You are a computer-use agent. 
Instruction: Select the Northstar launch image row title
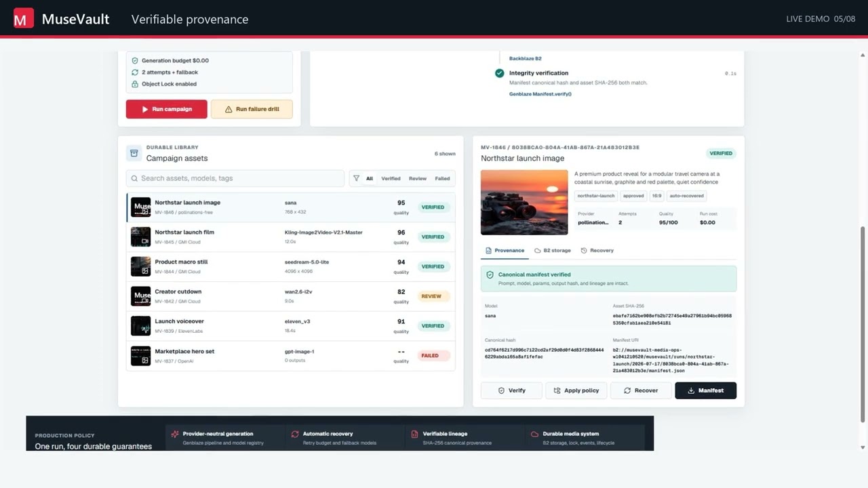point(187,203)
